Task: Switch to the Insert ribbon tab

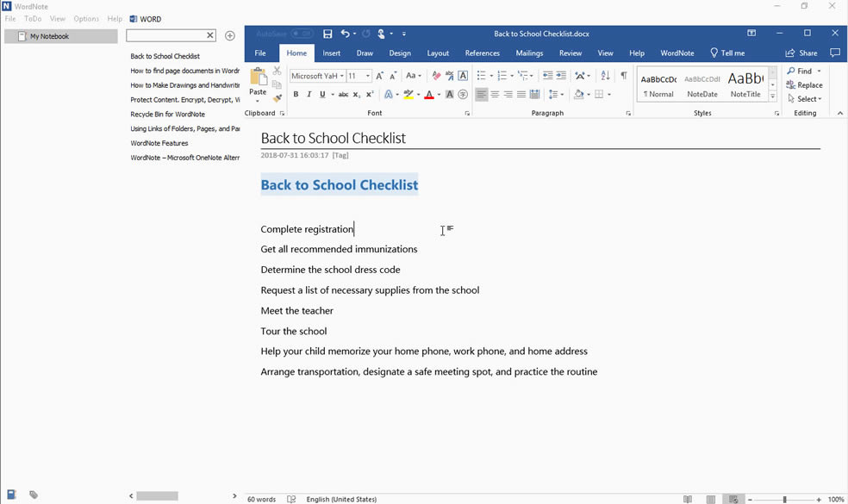Action: tap(332, 53)
